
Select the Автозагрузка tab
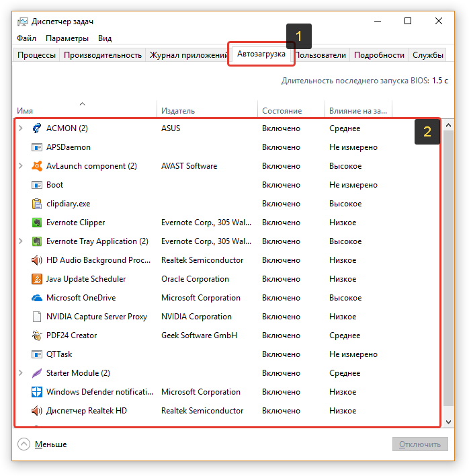pyautogui.click(x=261, y=54)
